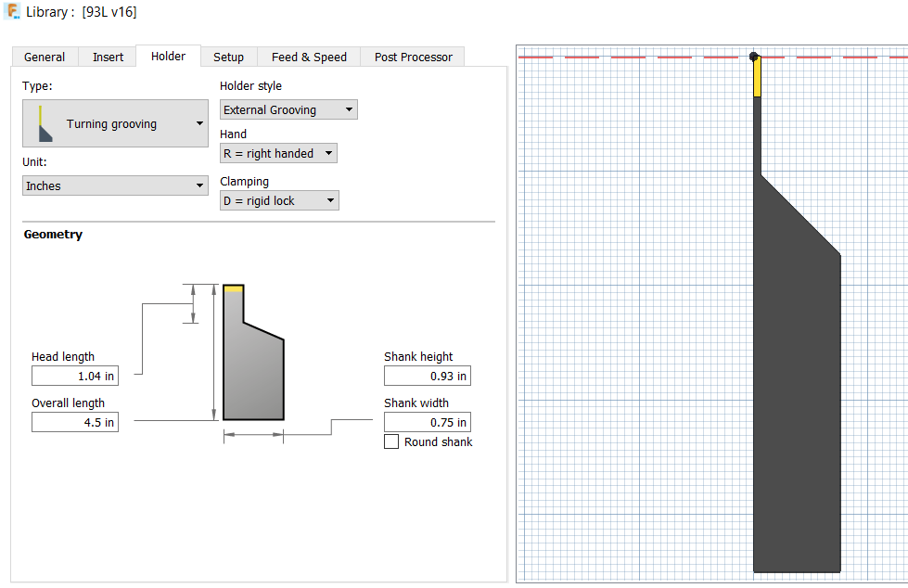Open the Turning grooving type dropdown
This screenshot has width=908, height=588.
(115, 123)
